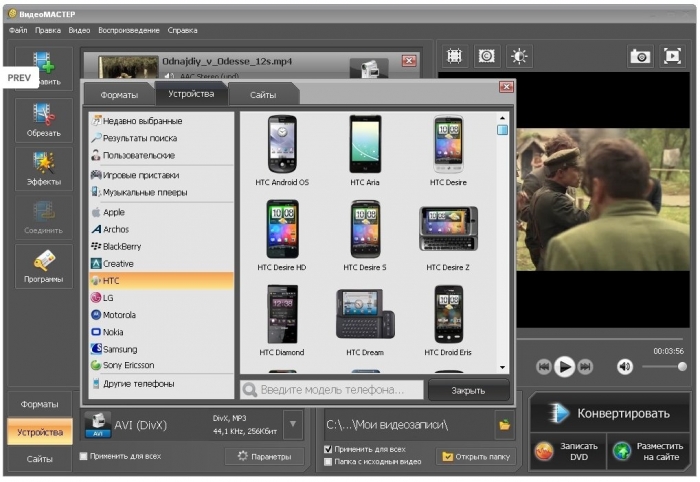700x482 pixels.
Task: Switch the preview to fullscreen mode
Action: pyautogui.click(x=672, y=57)
